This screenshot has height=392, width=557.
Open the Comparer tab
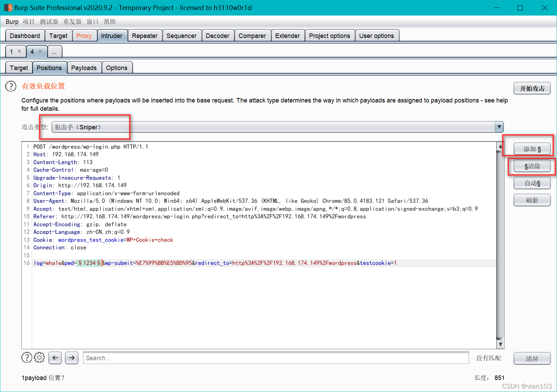point(252,36)
